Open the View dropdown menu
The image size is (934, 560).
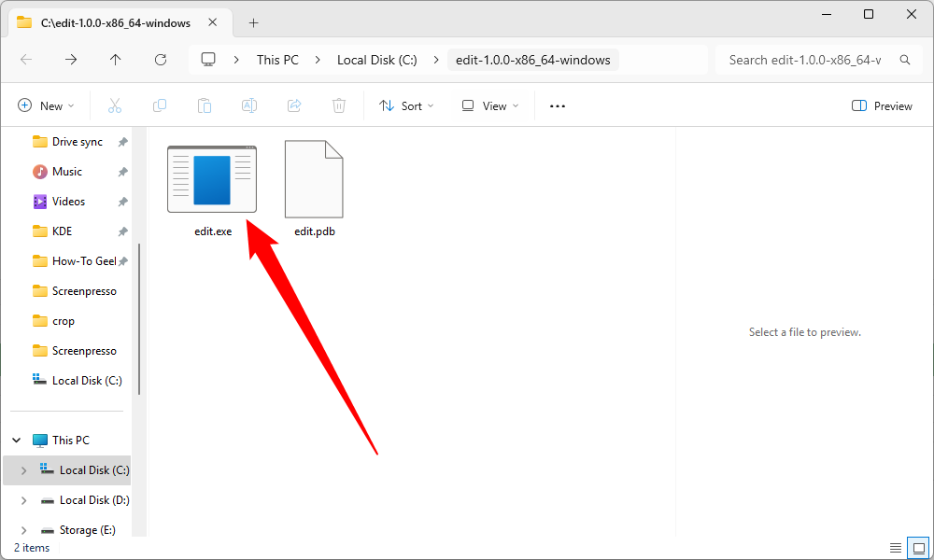pos(490,105)
